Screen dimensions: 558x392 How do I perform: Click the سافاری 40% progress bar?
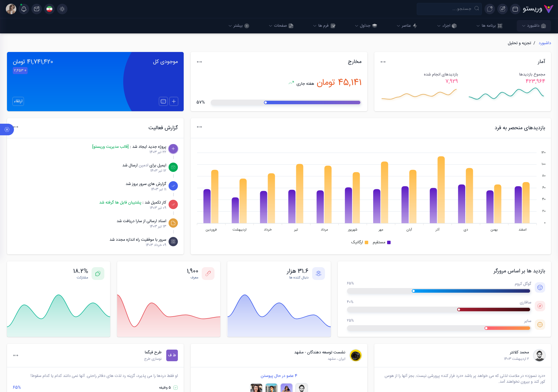click(x=439, y=310)
